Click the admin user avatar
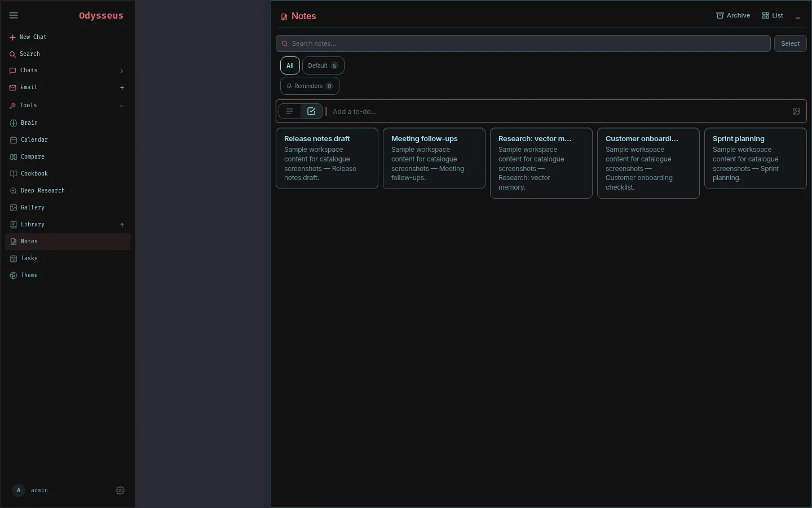812x508 pixels. (x=19, y=490)
